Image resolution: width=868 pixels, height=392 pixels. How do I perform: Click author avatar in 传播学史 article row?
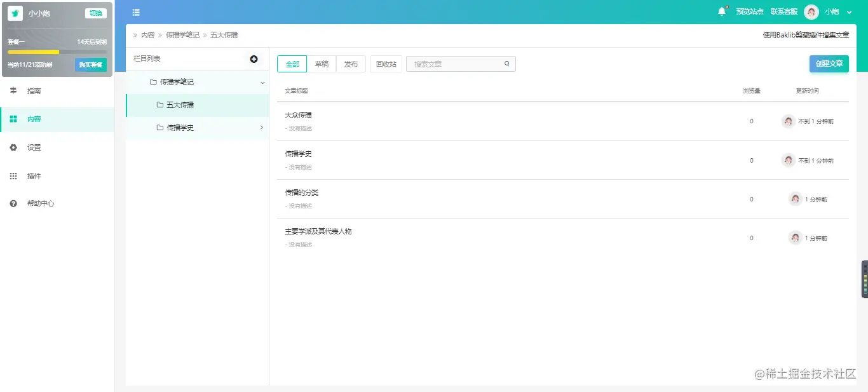[789, 160]
